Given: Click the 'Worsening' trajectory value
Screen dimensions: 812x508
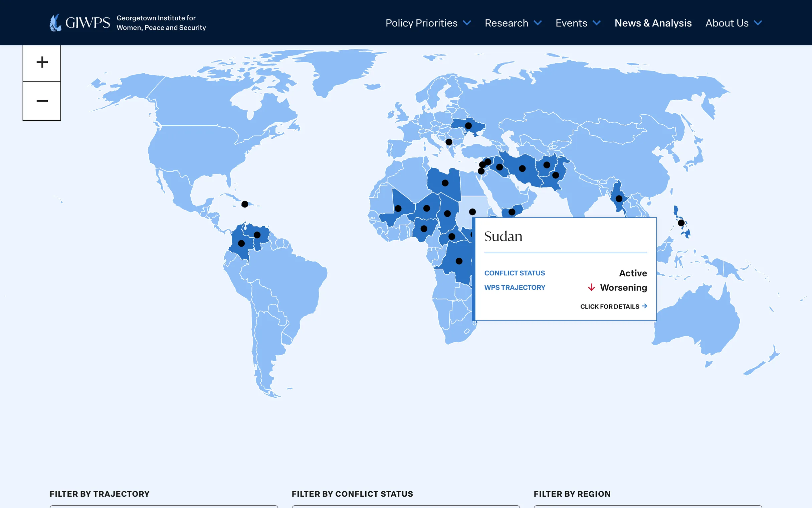Looking at the screenshot, I should pyautogui.click(x=623, y=288).
